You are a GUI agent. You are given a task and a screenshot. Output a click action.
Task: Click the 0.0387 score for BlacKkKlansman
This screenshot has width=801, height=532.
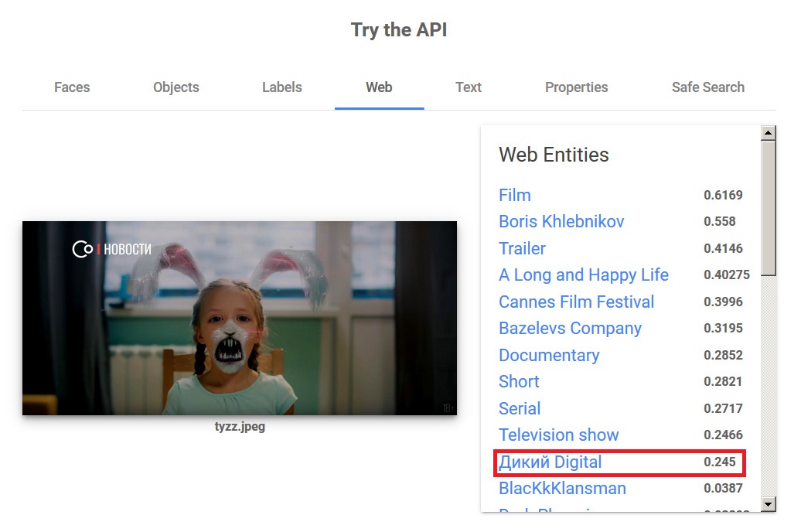coord(723,489)
